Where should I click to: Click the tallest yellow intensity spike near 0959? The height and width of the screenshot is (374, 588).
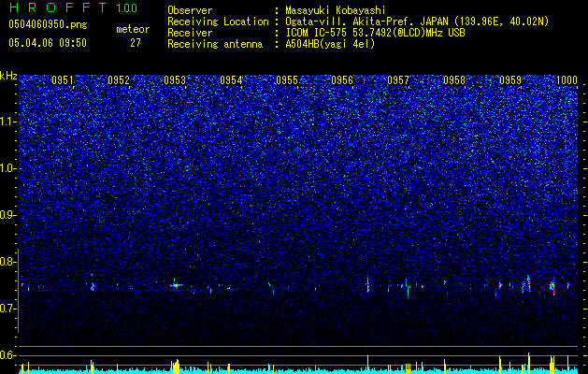point(529,361)
